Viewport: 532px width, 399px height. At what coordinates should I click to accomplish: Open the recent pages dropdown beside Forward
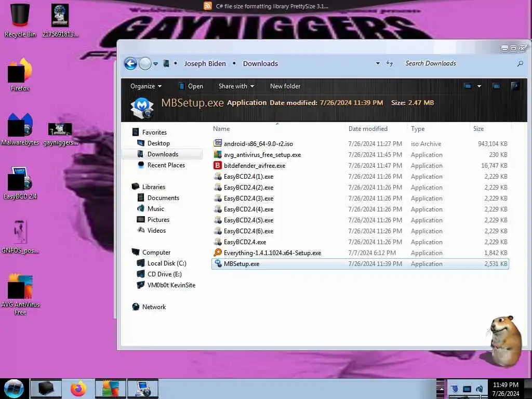point(155,64)
